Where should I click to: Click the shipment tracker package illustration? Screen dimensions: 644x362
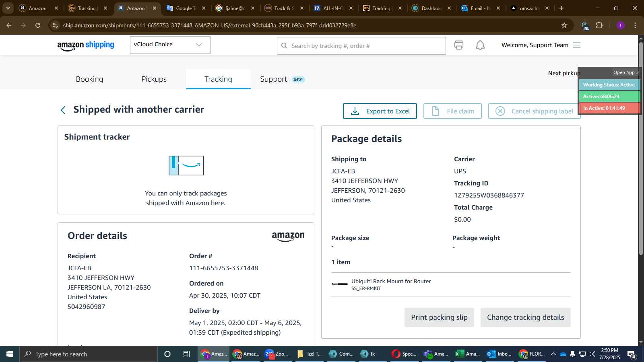pyautogui.click(x=186, y=165)
